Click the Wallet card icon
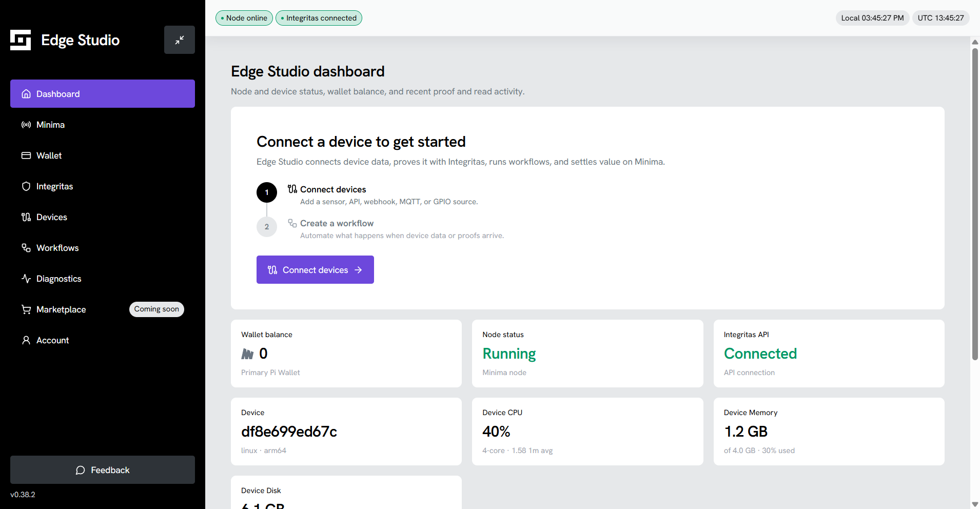Image resolution: width=980 pixels, height=509 pixels. pyautogui.click(x=26, y=155)
